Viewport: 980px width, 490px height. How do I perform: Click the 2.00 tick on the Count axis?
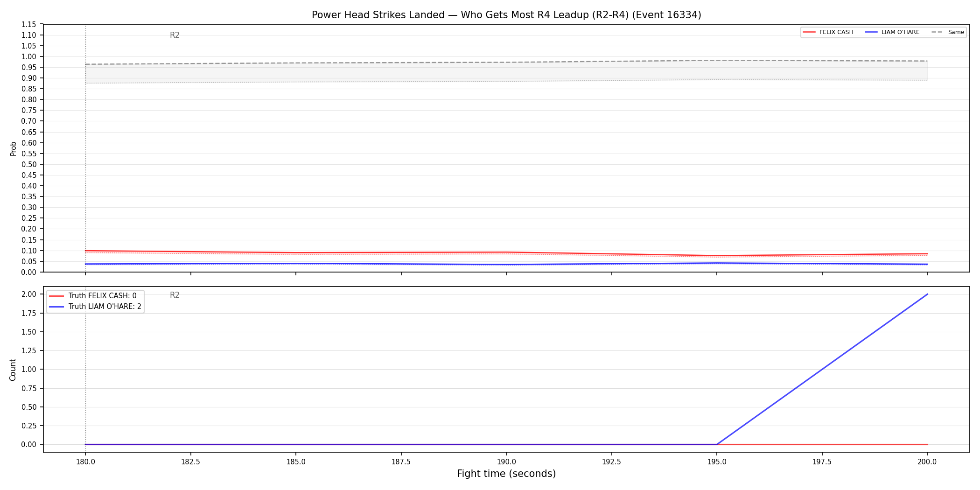(x=29, y=294)
